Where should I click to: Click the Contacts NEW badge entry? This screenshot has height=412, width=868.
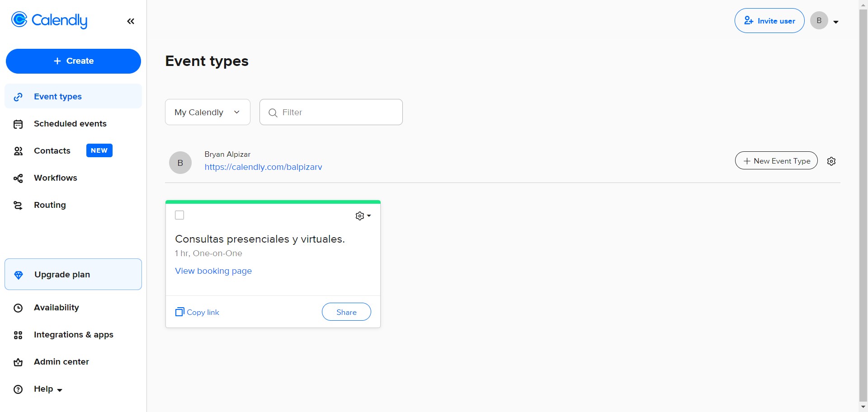pos(99,150)
